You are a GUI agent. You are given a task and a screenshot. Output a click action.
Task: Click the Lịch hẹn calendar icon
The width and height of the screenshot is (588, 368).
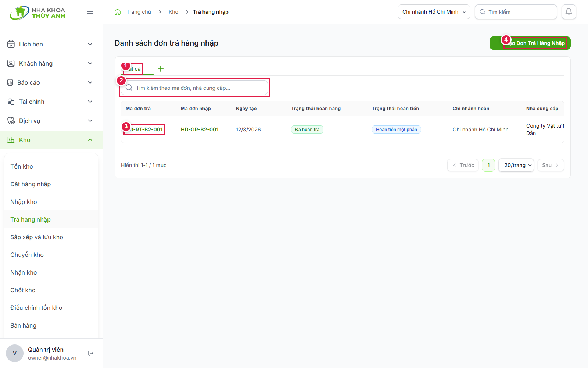click(11, 44)
